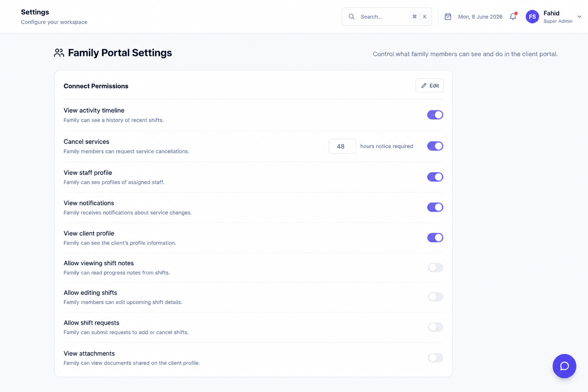Click 'Family can see a history of recent shifts.'
The width and height of the screenshot is (588, 392).
114,120
